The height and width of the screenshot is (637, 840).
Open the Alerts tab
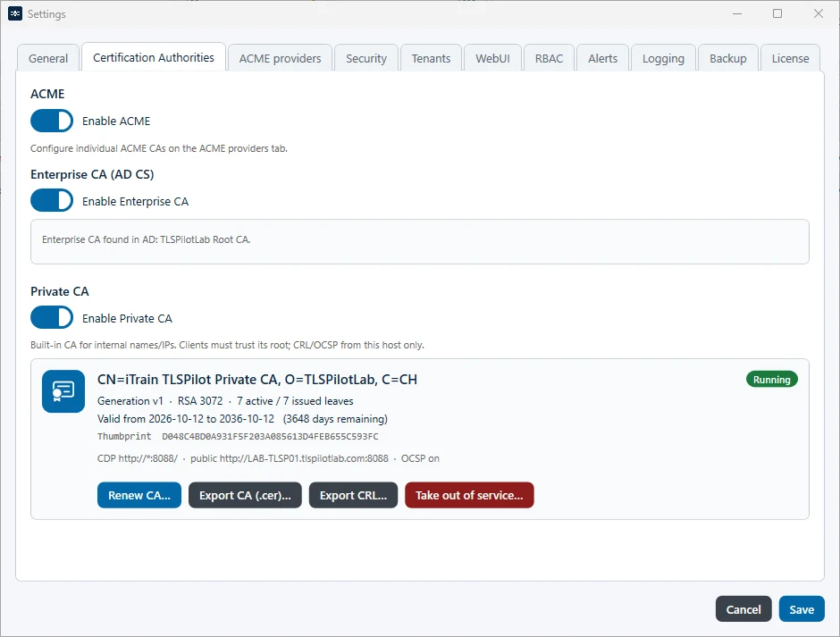[602, 58]
